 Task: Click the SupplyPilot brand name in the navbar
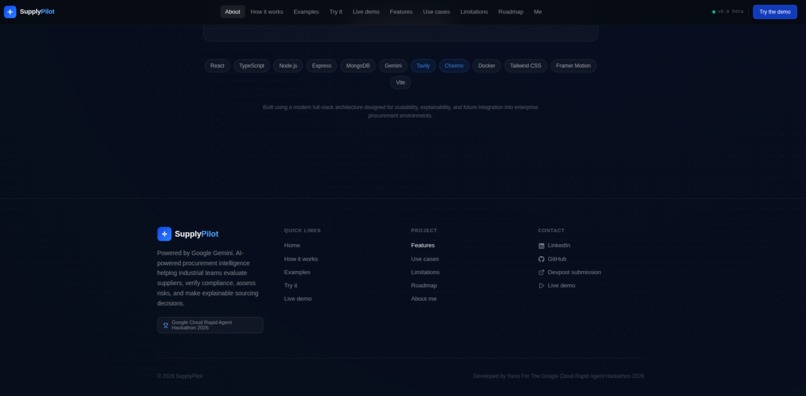coord(37,12)
